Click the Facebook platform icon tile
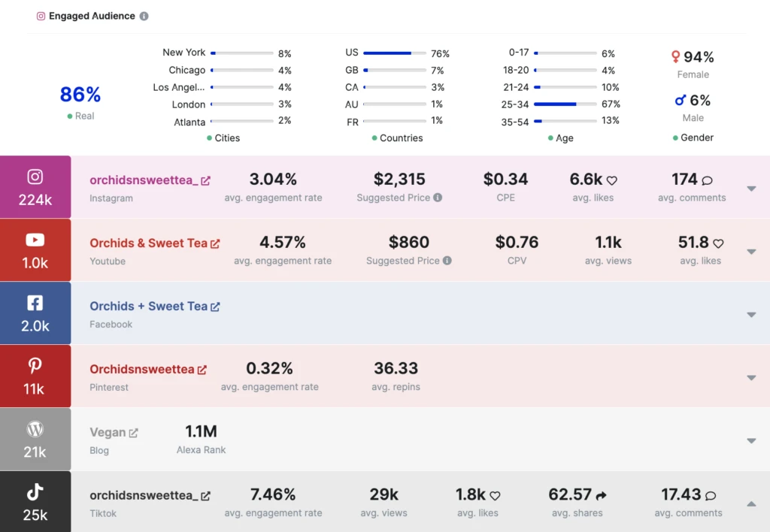The height and width of the screenshot is (532, 770). 35,313
